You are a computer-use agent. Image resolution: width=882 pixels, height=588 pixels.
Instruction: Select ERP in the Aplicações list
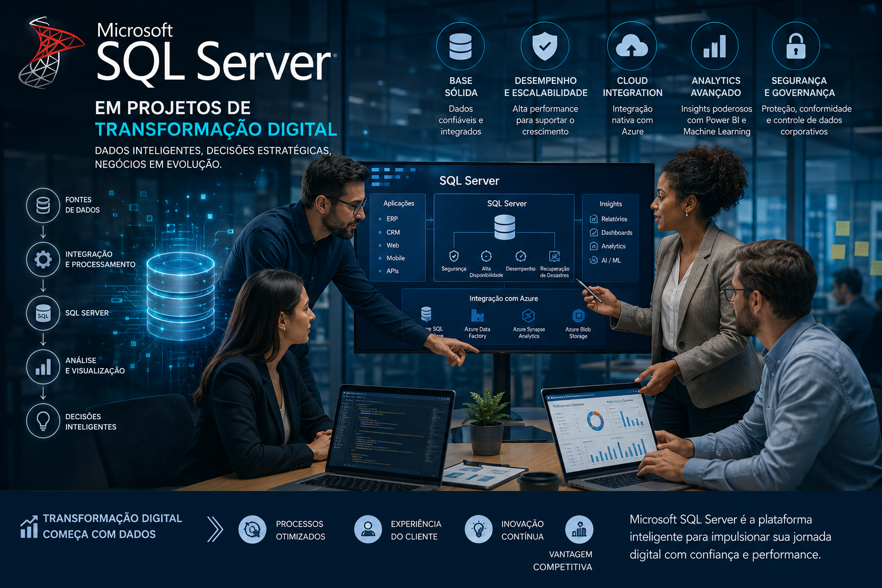pos(392,219)
